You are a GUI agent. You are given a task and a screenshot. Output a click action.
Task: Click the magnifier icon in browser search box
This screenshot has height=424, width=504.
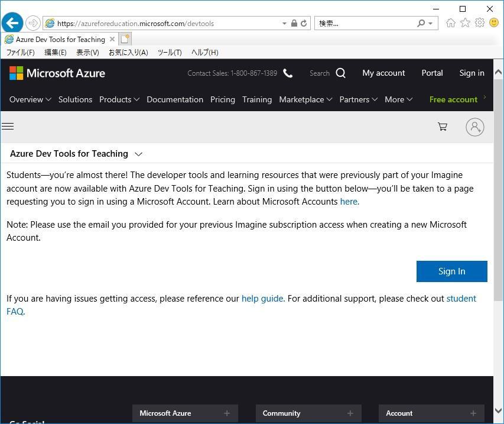pyautogui.click(x=421, y=23)
